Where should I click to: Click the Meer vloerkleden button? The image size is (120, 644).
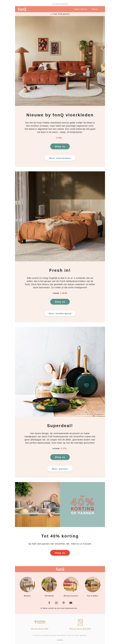tap(60, 158)
